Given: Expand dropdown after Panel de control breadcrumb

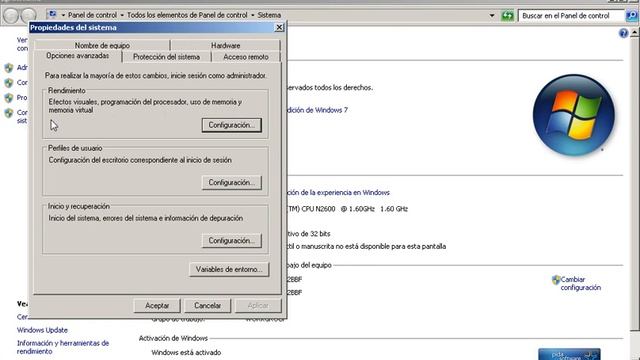Looking at the screenshot, I should pyautogui.click(x=122, y=15).
